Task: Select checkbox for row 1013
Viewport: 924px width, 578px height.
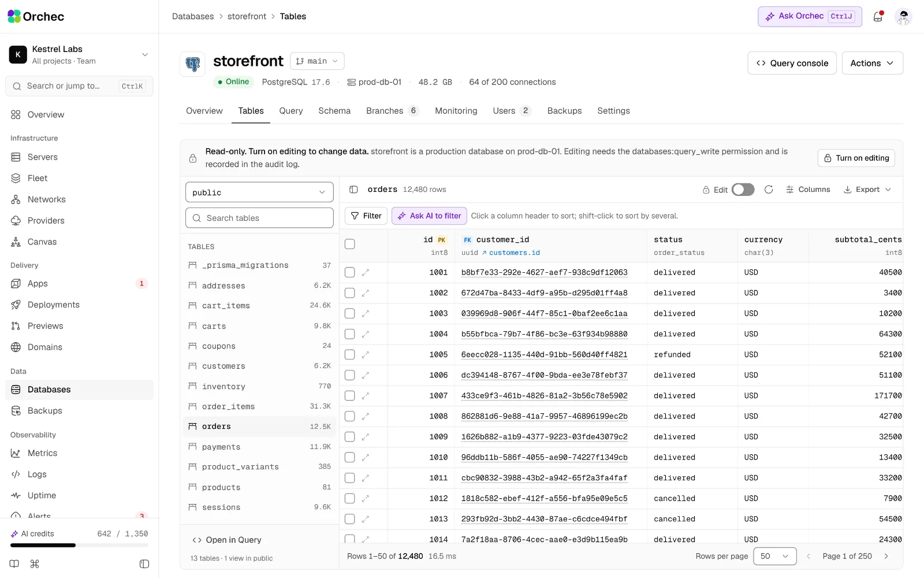Action: coord(350,519)
